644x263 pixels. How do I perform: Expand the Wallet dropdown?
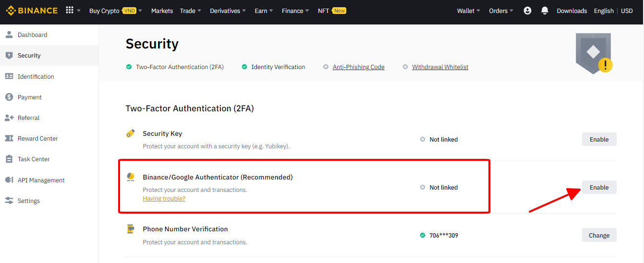(x=469, y=11)
